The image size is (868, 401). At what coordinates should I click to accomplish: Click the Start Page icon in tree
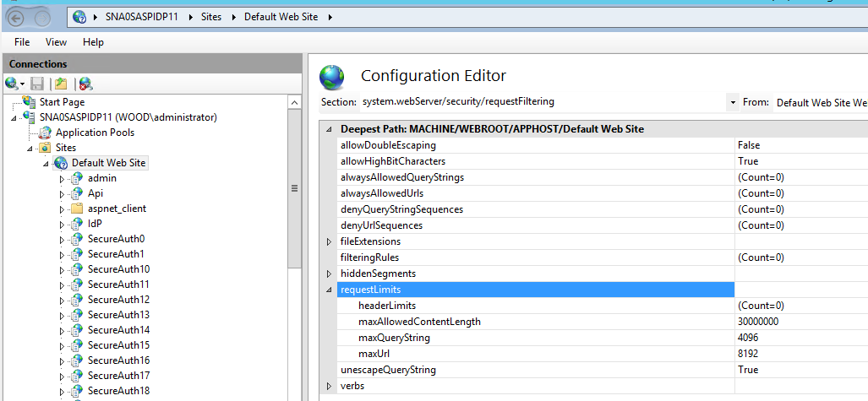[30, 102]
